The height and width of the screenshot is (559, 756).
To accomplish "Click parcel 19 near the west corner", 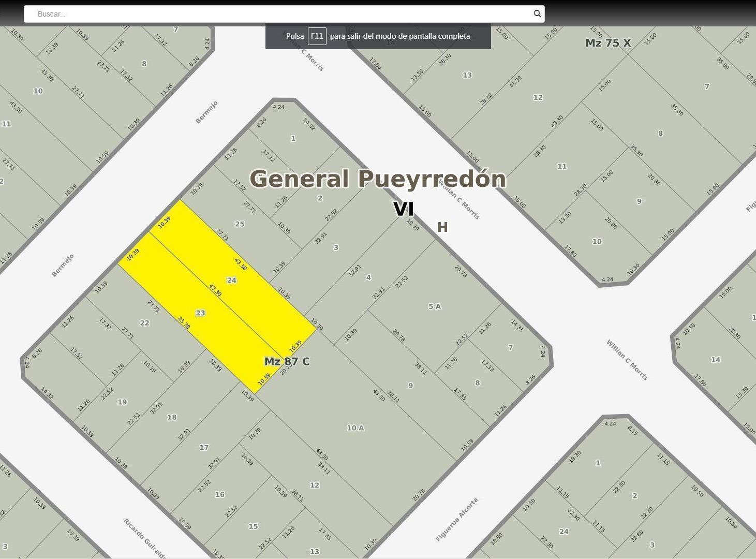I will tap(122, 402).
